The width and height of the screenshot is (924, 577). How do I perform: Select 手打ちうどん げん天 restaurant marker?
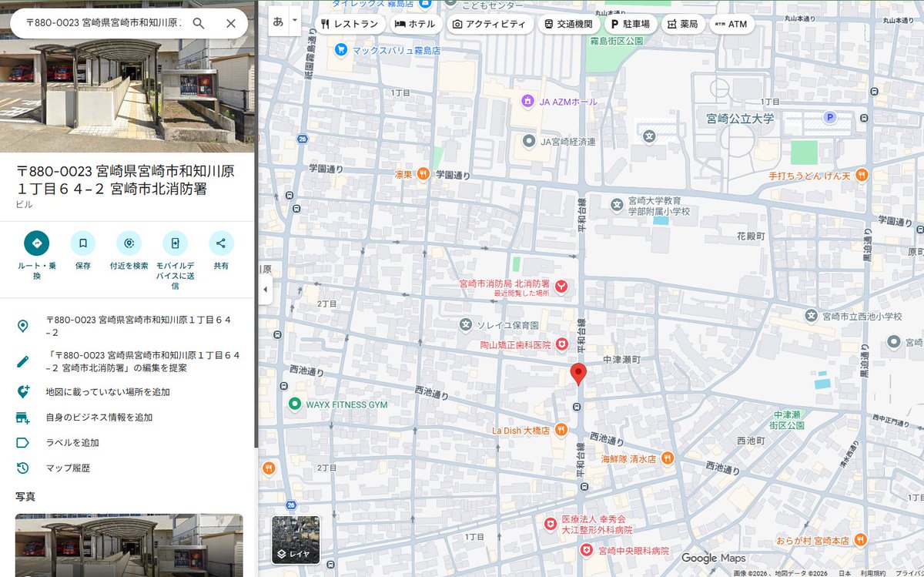(862, 175)
